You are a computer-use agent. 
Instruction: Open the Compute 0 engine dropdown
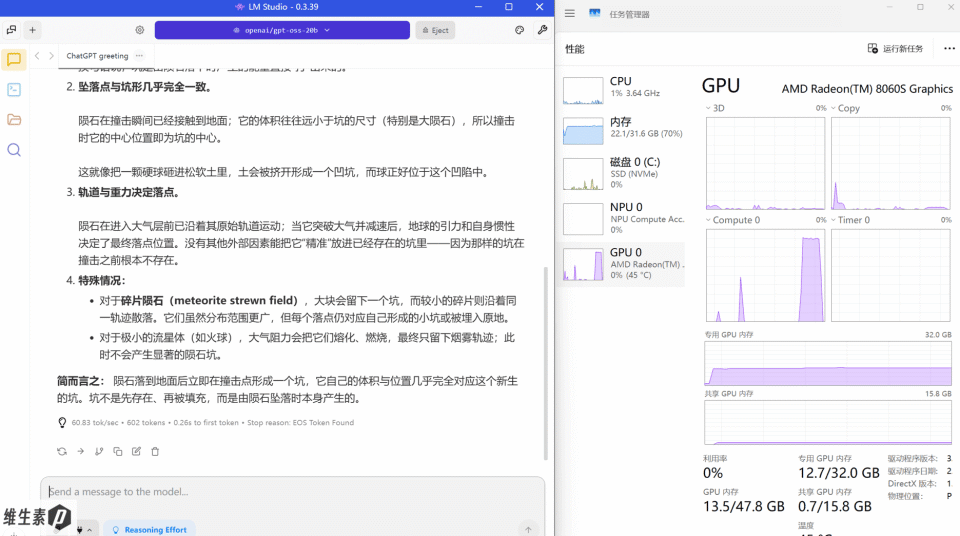click(708, 220)
